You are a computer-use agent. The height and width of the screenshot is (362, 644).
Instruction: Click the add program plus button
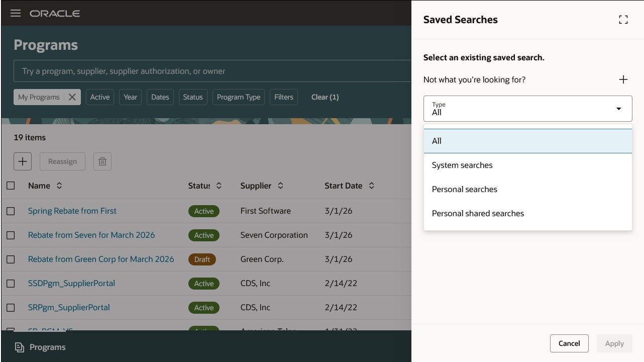coord(23,161)
